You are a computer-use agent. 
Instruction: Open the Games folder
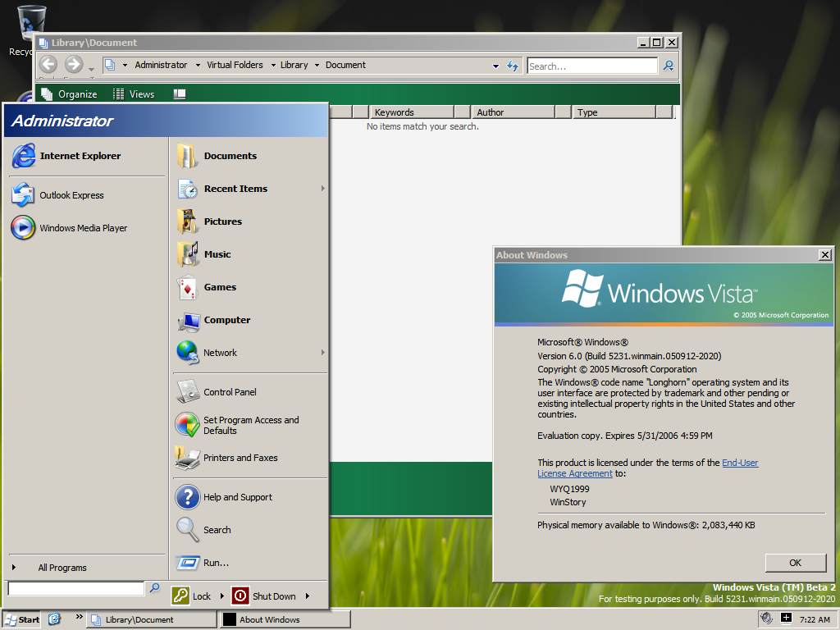point(219,287)
